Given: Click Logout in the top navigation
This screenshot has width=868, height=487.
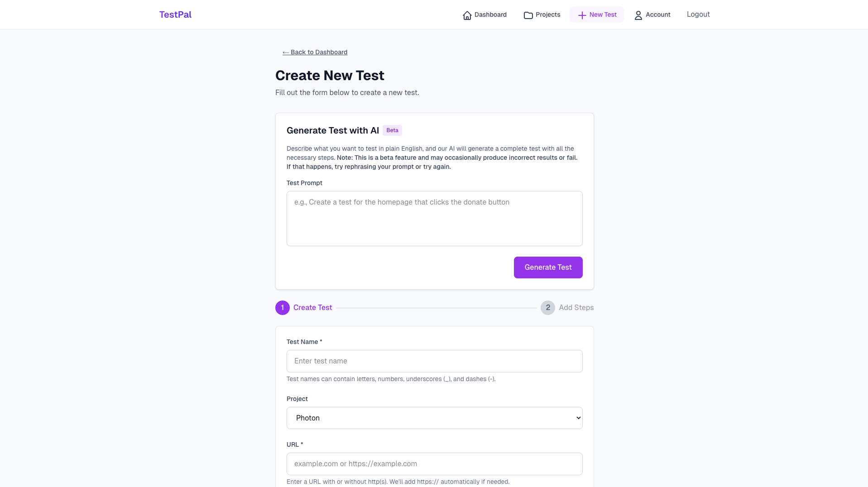Looking at the screenshot, I should tap(698, 14).
